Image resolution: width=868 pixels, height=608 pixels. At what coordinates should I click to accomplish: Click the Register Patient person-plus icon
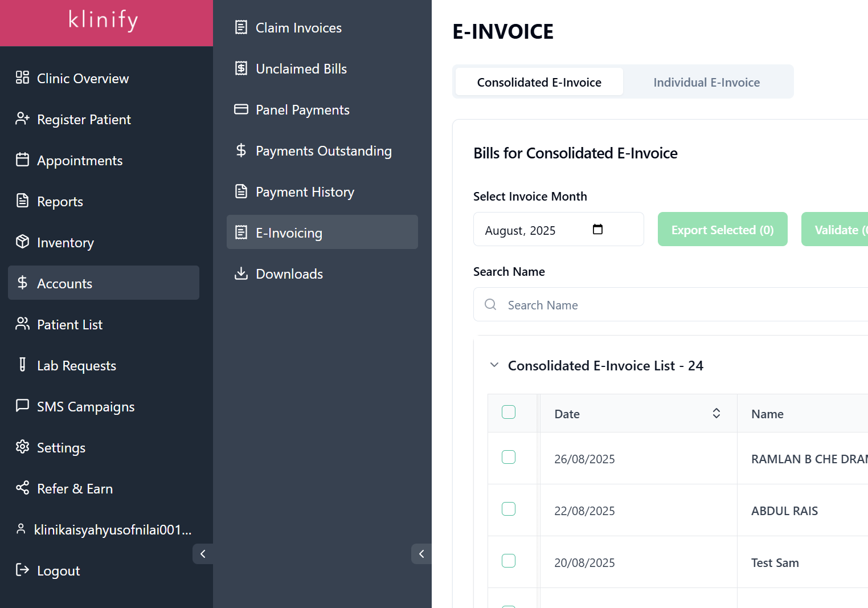pos(22,119)
